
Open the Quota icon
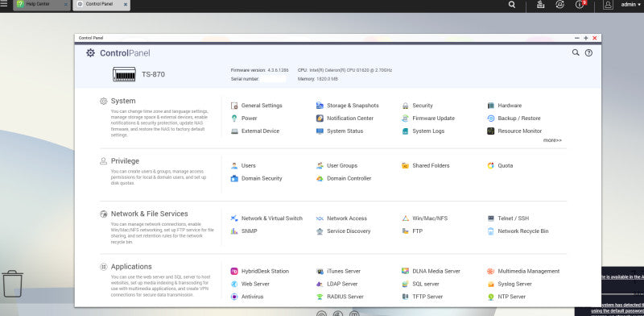pyautogui.click(x=491, y=166)
